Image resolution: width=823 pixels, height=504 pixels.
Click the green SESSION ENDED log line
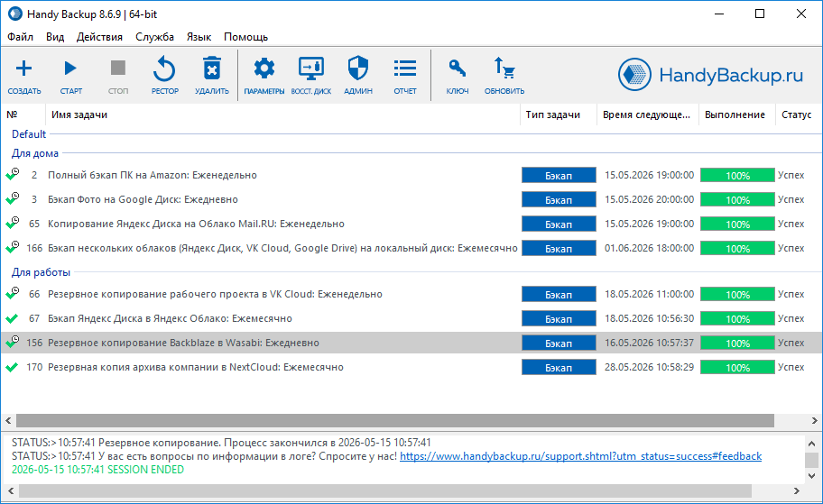pyautogui.click(x=97, y=470)
